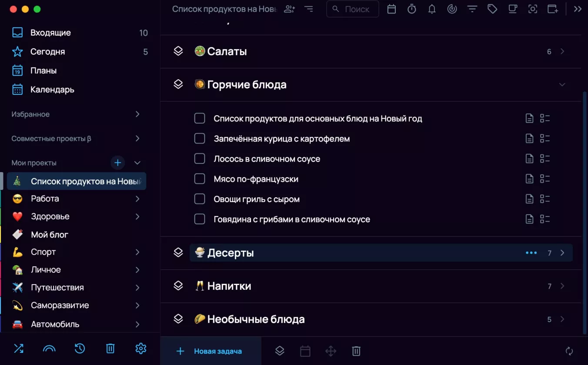Open the history clock icon in sidebar footer
This screenshot has height=365, width=588.
[80, 348]
